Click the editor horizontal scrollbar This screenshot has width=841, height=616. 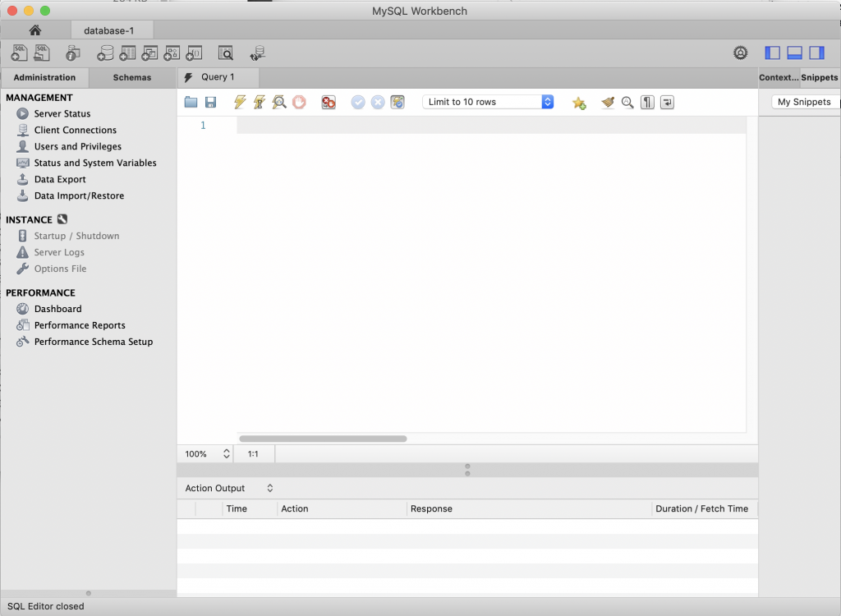(323, 439)
